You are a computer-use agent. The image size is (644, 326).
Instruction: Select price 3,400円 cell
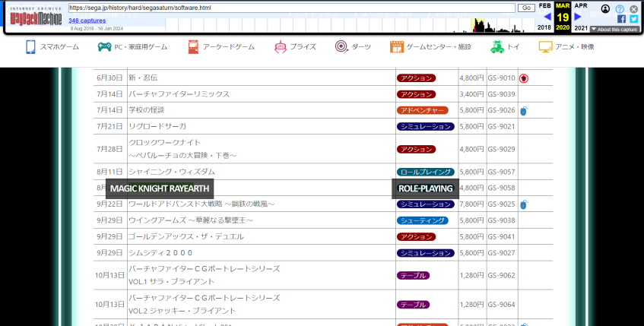pyautogui.click(x=471, y=94)
